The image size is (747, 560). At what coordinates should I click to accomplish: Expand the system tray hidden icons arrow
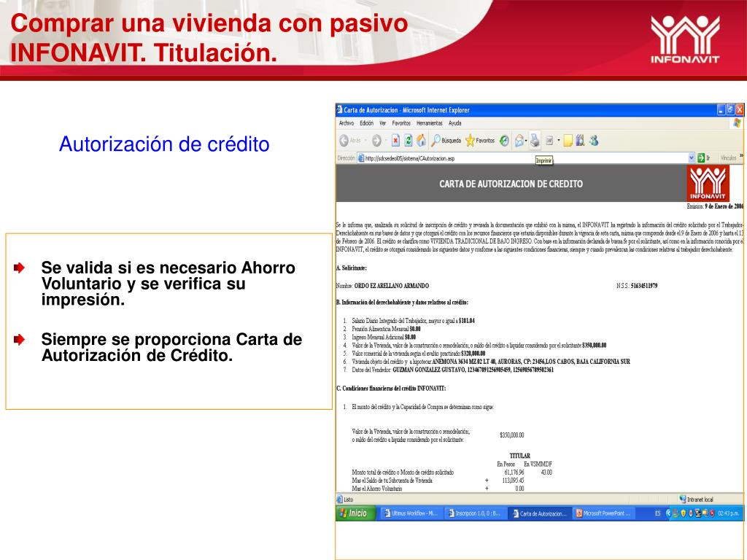coord(668,513)
